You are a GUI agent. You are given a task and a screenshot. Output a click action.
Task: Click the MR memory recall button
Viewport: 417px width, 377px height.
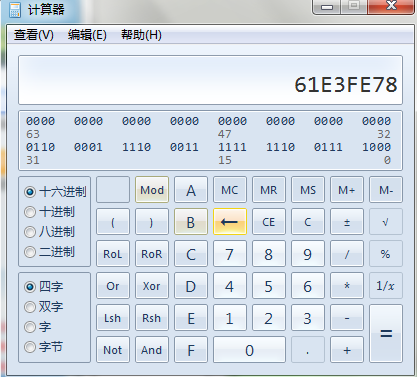click(x=269, y=190)
